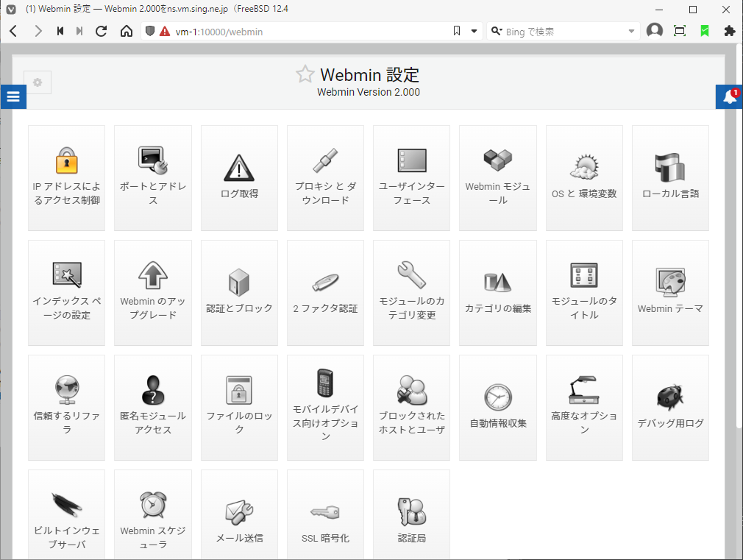Open Vivaldi menu in title bar
Screen dimensions: 743x560
click(11, 9)
